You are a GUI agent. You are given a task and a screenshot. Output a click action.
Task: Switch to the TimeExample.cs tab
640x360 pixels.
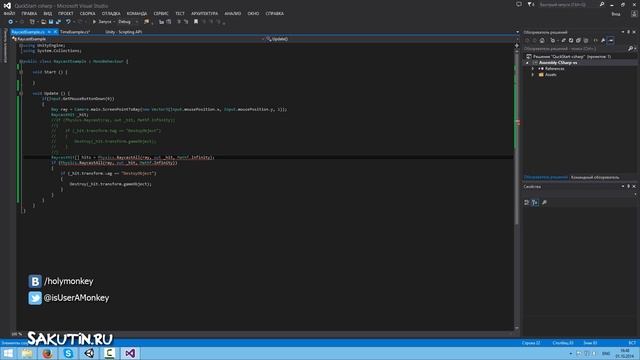click(75, 32)
